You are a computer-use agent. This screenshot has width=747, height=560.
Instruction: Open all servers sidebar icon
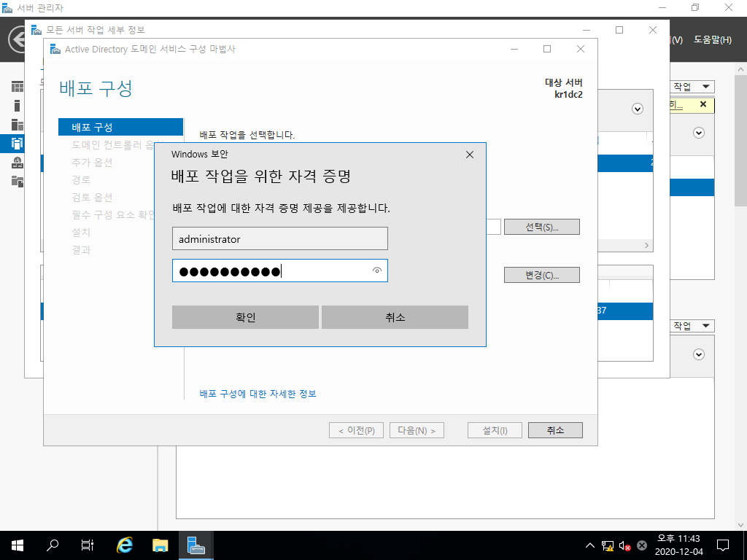coord(18,125)
